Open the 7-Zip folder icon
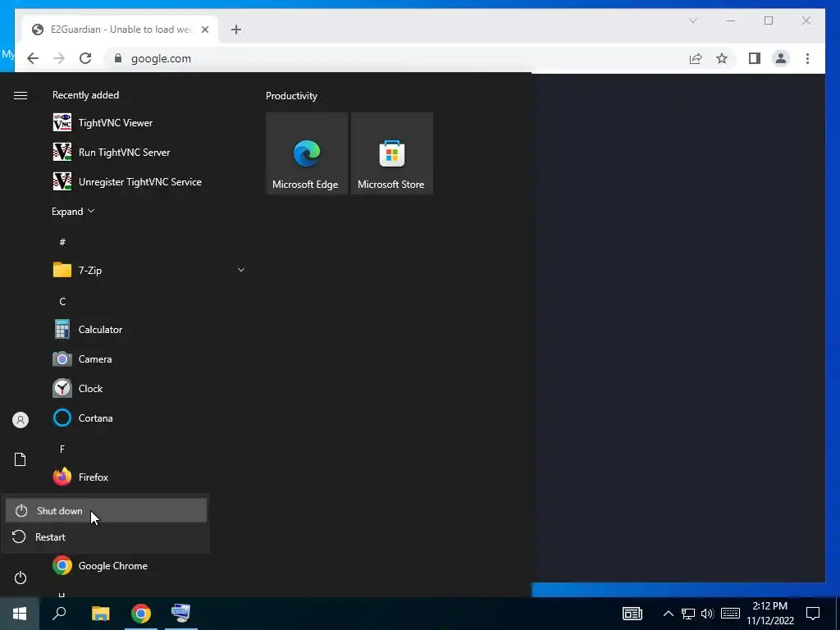 tap(62, 270)
